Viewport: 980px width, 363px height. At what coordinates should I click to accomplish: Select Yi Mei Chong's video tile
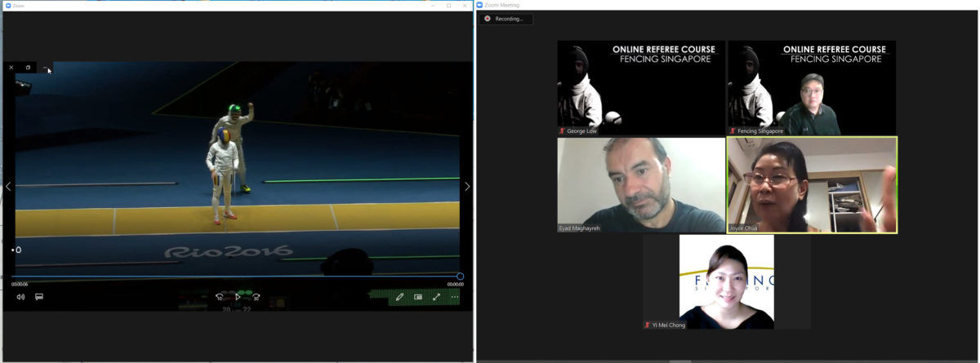tap(727, 282)
